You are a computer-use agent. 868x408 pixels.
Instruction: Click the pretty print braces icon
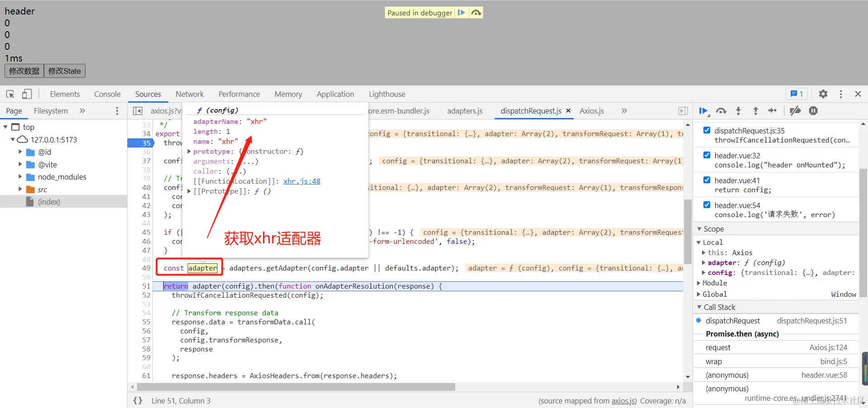tap(138, 401)
